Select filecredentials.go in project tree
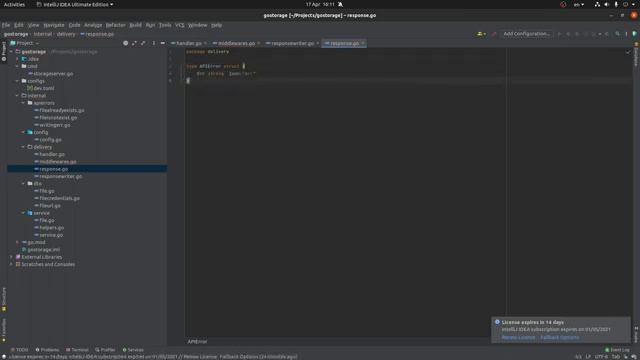This screenshot has height=360, width=640. 57,198
